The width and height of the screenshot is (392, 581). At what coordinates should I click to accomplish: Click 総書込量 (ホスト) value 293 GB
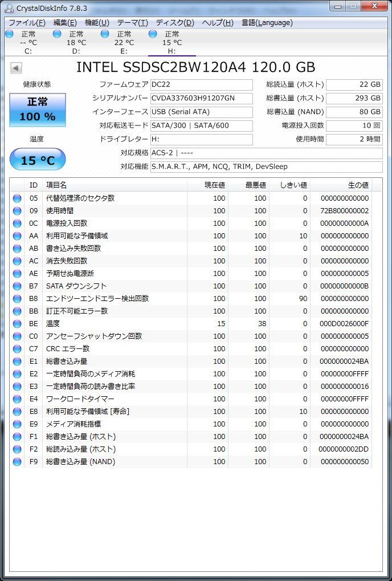coord(354,98)
